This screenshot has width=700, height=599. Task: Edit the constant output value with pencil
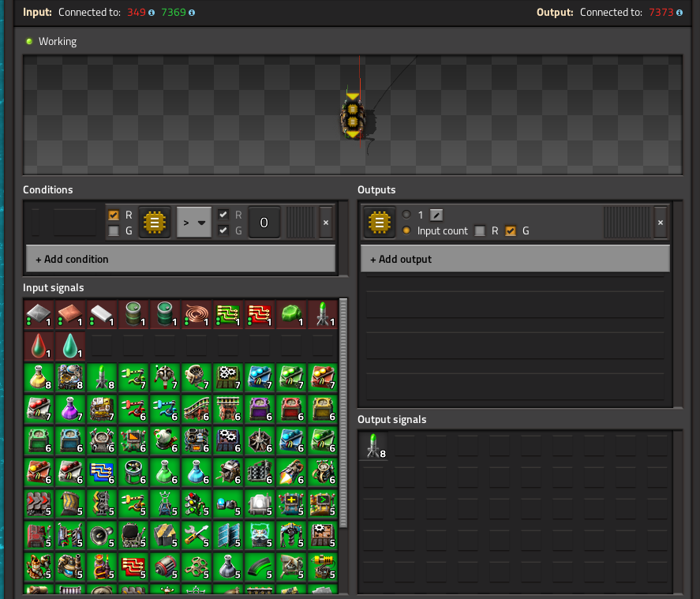436,215
